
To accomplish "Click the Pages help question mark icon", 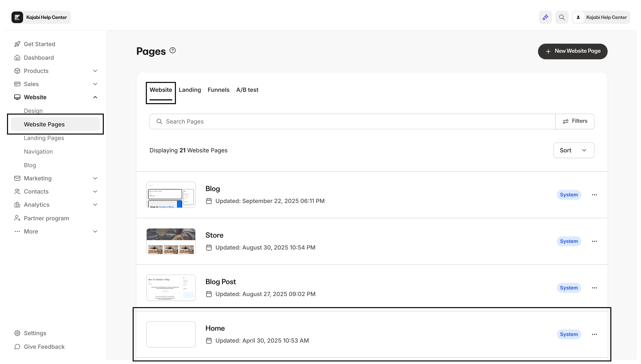I will tap(173, 50).
